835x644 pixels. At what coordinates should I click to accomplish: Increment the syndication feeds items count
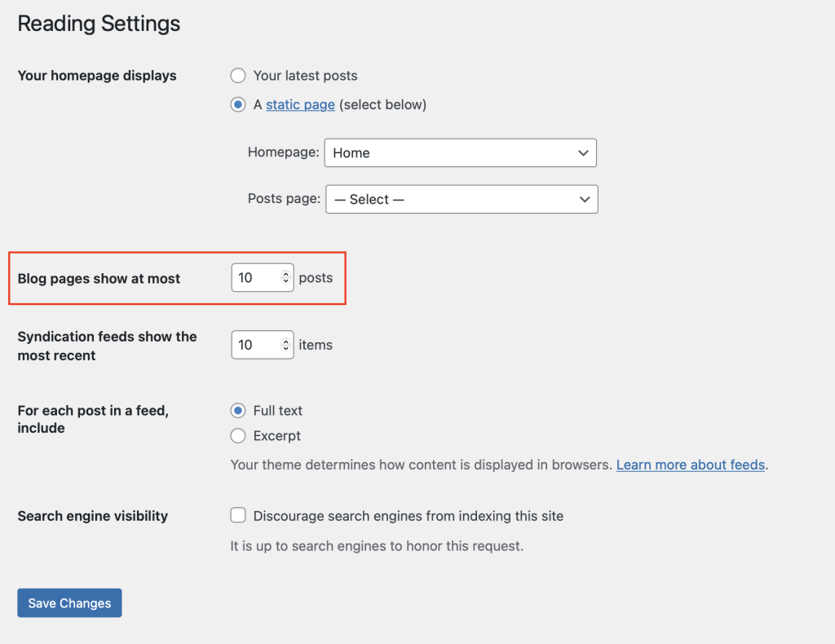287,340
